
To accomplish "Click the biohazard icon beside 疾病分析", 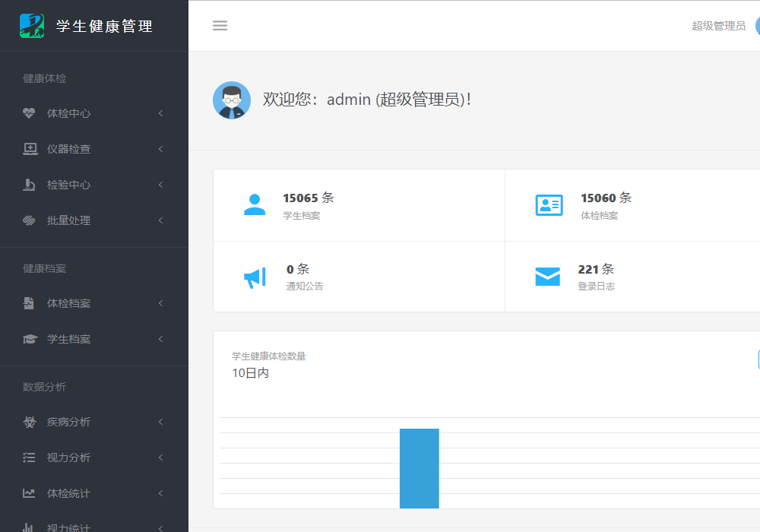I will [30, 422].
